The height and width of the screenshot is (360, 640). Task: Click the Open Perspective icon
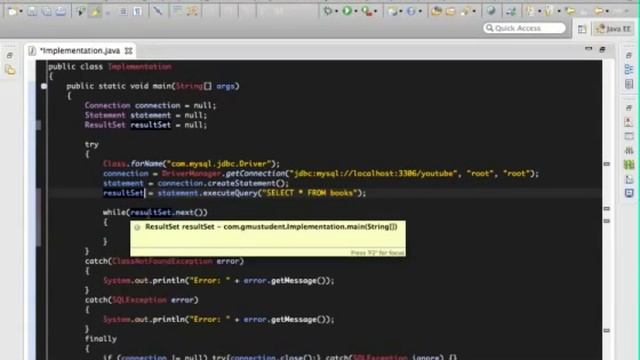pyautogui.click(x=582, y=29)
